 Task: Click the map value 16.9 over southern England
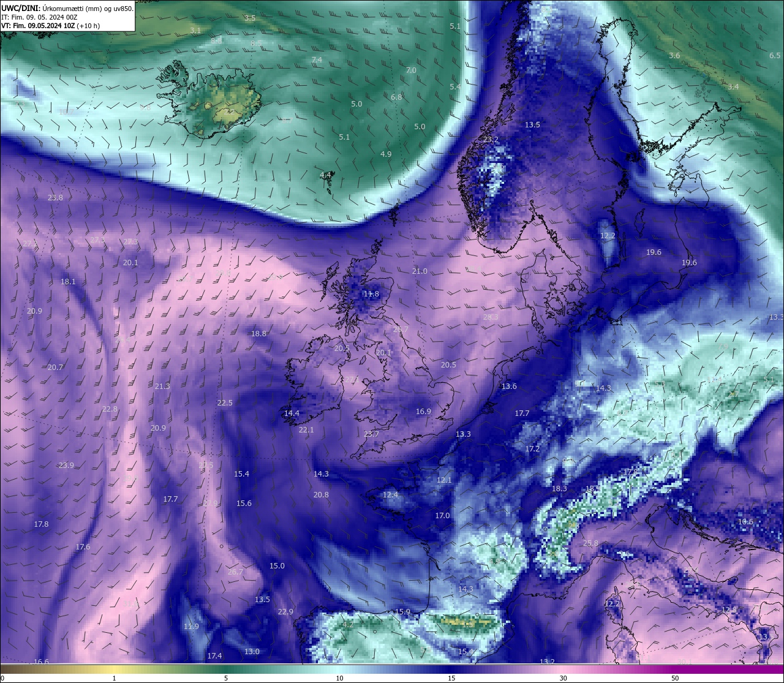coord(423,411)
